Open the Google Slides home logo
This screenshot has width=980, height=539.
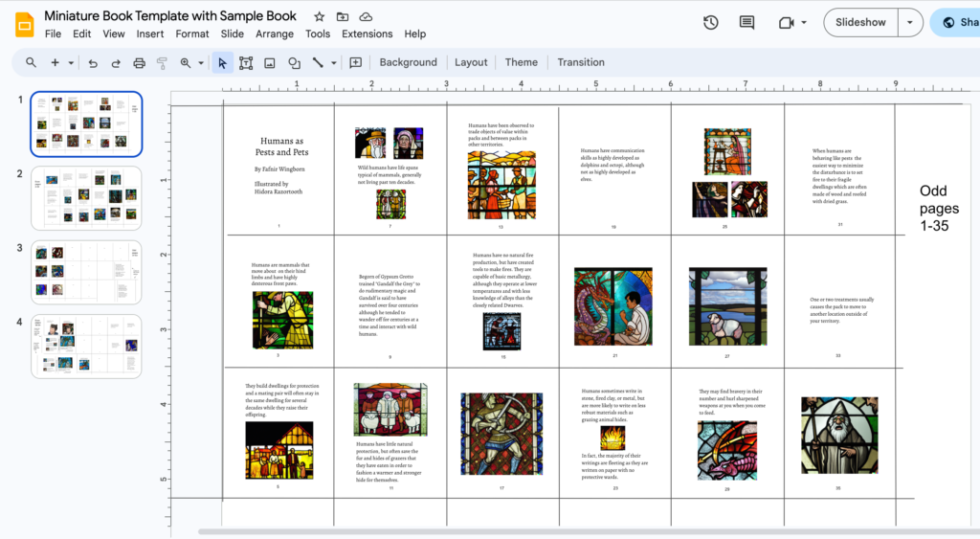click(24, 25)
